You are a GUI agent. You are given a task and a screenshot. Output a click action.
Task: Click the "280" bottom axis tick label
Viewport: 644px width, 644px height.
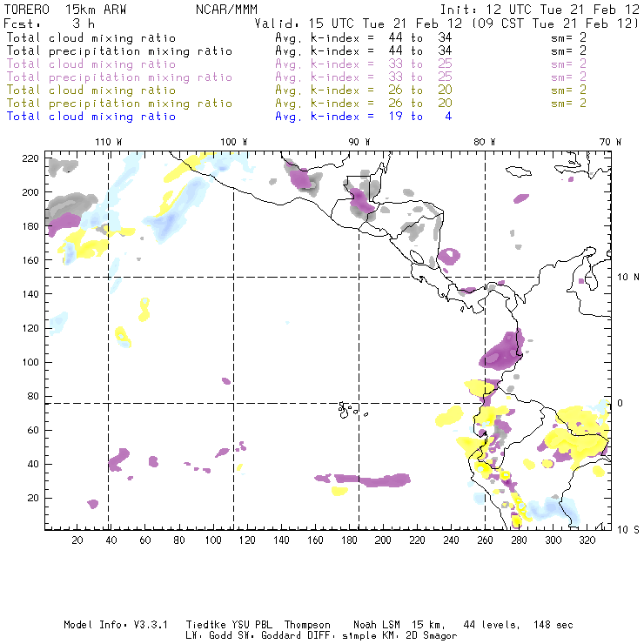(x=519, y=540)
